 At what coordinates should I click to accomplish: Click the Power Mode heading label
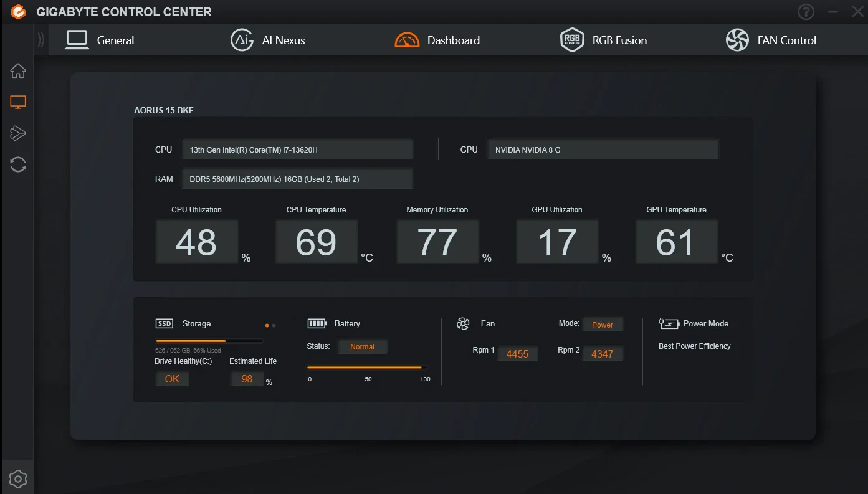pyautogui.click(x=706, y=323)
